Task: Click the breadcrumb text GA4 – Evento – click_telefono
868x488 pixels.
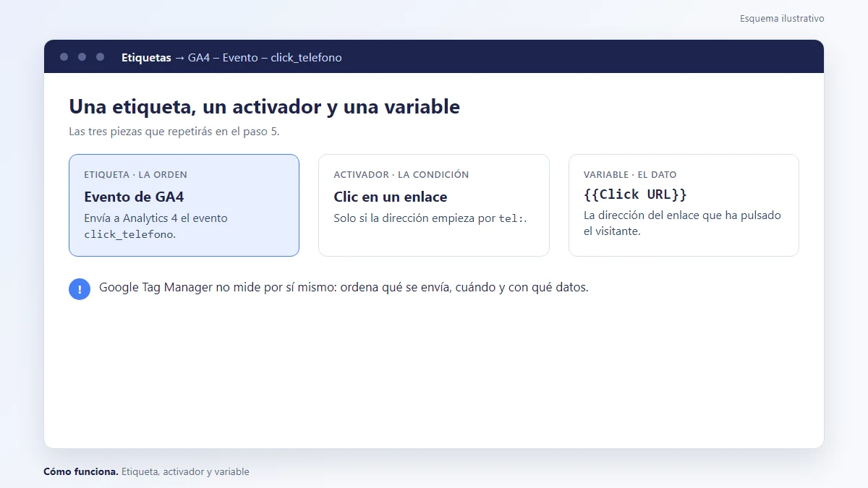Action: click(x=265, y=57)
